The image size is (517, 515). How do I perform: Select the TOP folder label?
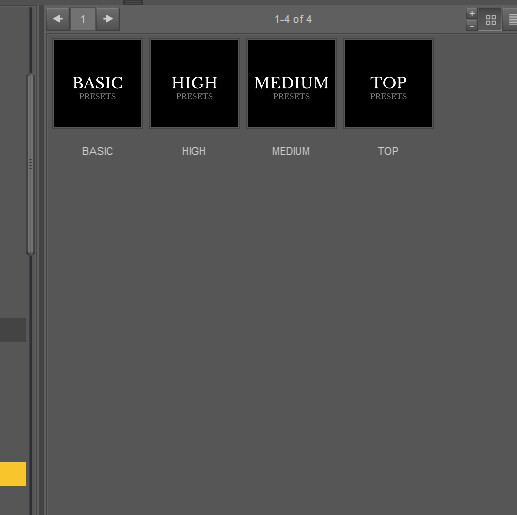388,151
